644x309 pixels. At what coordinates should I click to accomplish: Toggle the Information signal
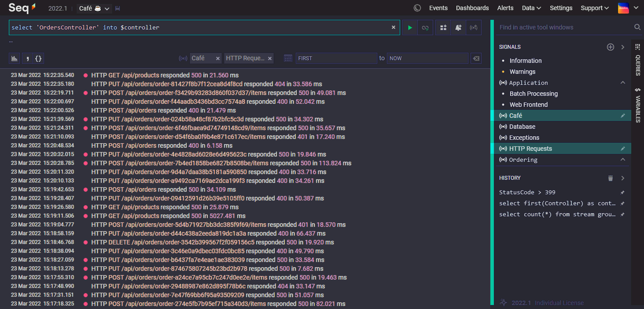tap(526, 61)
